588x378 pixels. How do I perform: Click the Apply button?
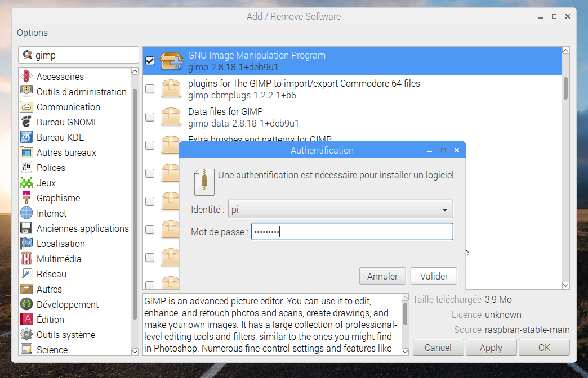pyautogui.click(x=491, y=348)
